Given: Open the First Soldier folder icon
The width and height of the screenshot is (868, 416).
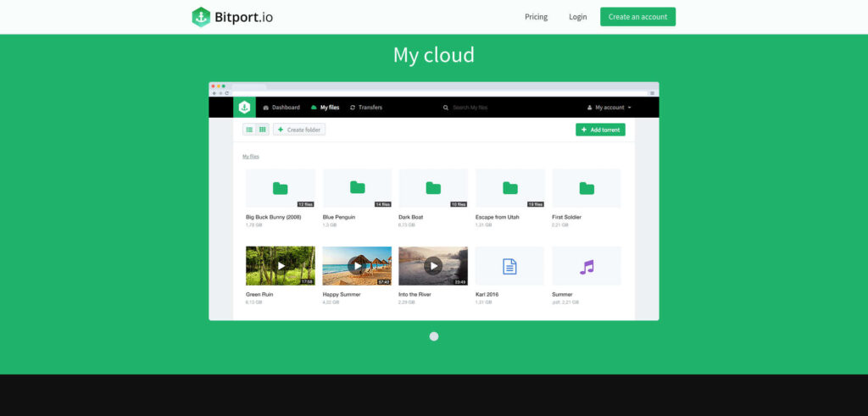Looking at the screenshot, I should (x=587, y=188).
